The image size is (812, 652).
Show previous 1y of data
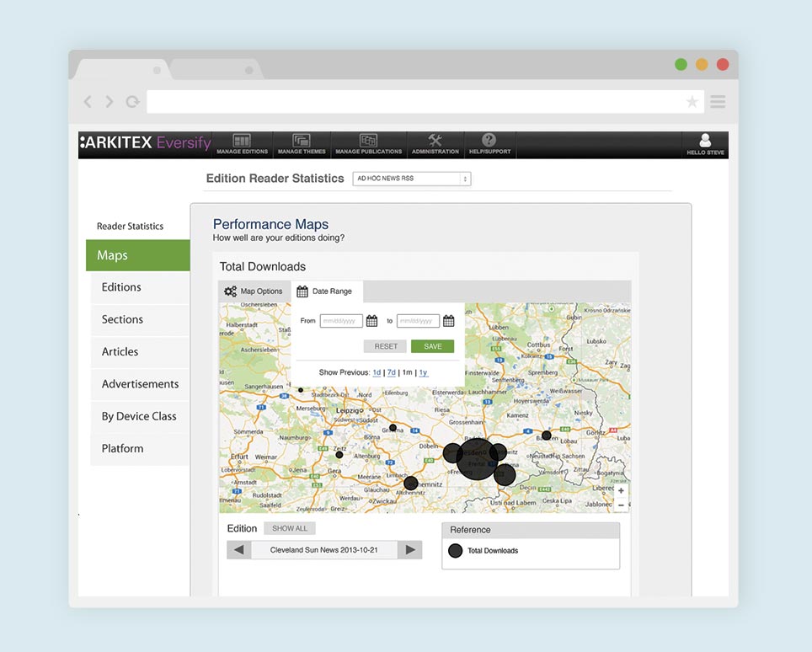pyautogui.click(x=423, y=372)
